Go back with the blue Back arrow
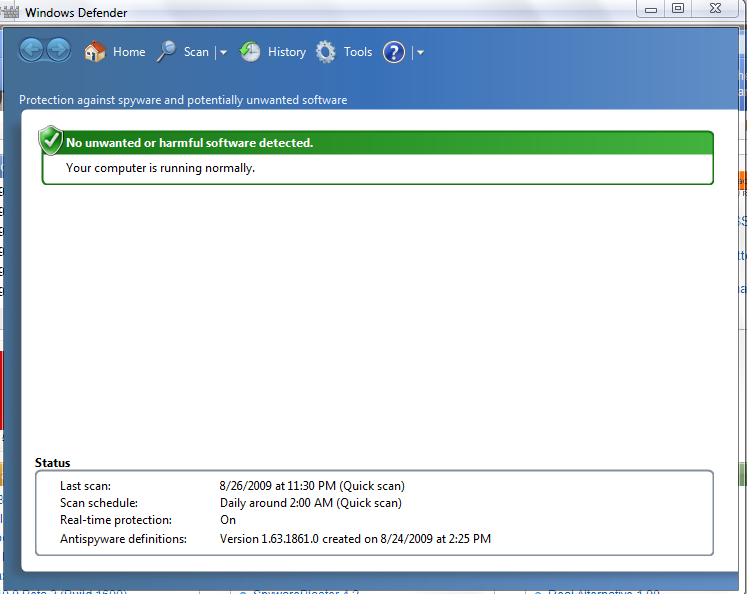The height and width of the screenshot is (594, 747). tap(31, 50)
